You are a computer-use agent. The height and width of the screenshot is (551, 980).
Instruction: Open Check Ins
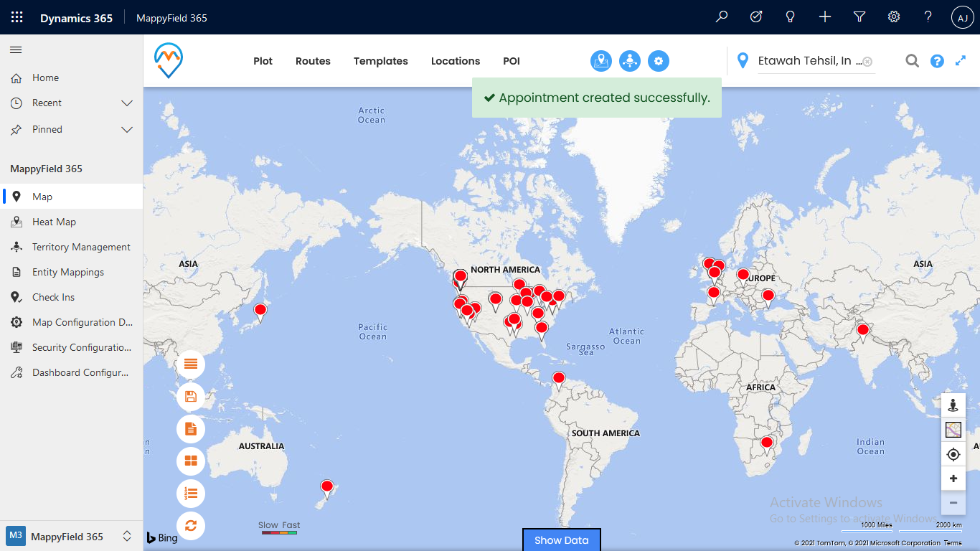pyautogui.click(x=72, y=297)
